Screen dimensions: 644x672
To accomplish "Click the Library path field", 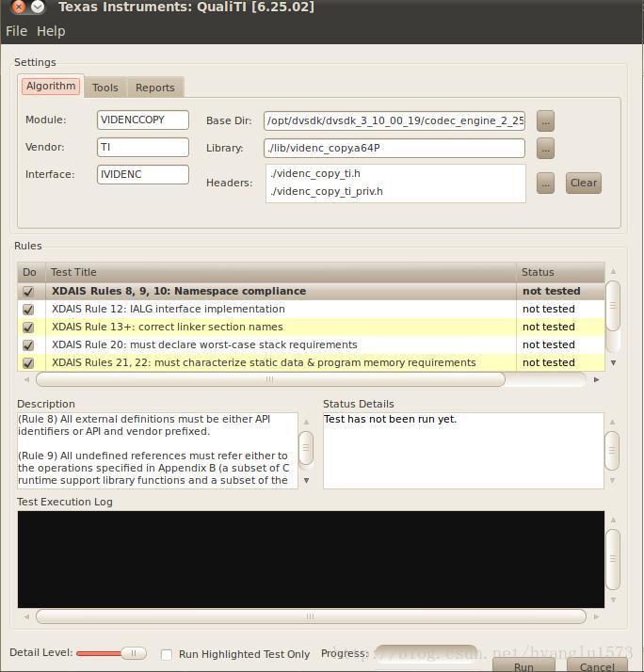I will [x=394, y=149].
